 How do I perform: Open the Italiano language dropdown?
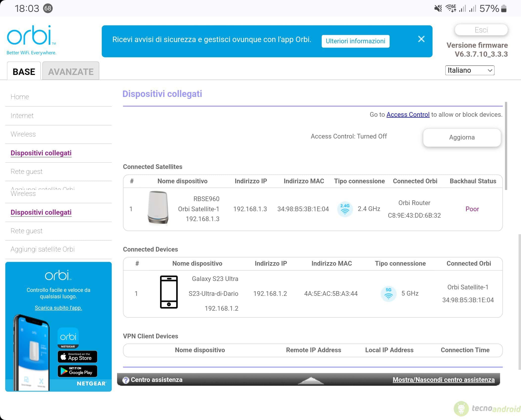pyautogui.click(x=470, y=70)
